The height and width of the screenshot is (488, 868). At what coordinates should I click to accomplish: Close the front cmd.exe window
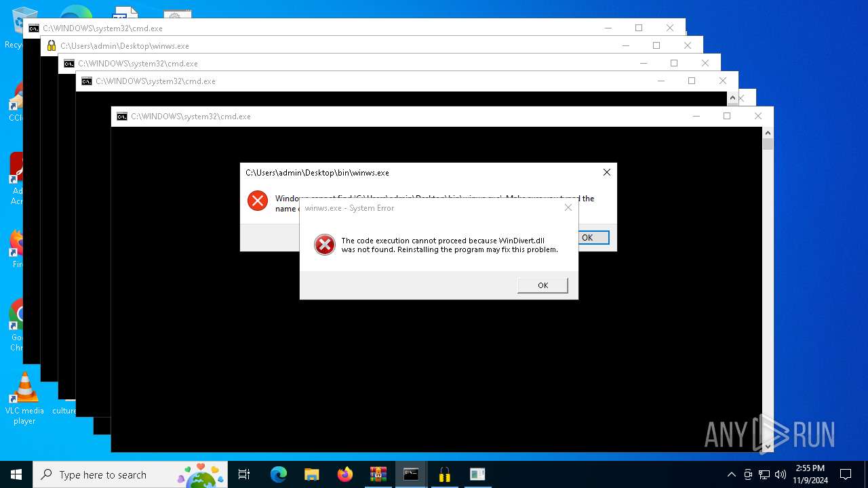[758, 116]
